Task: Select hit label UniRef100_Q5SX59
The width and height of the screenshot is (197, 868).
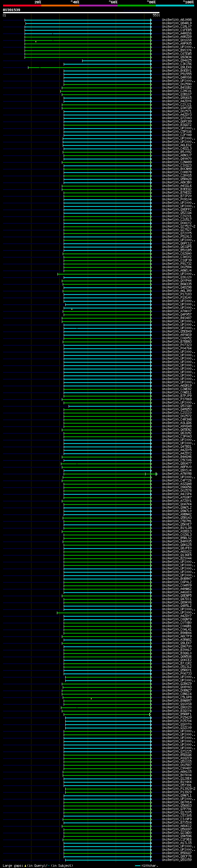Action: [x=177, y=860]
